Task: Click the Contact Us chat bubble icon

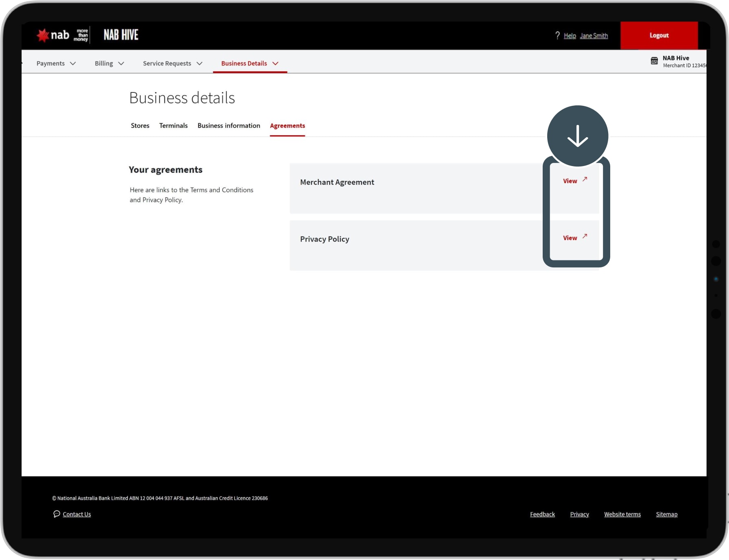Action: coord(57,514)
